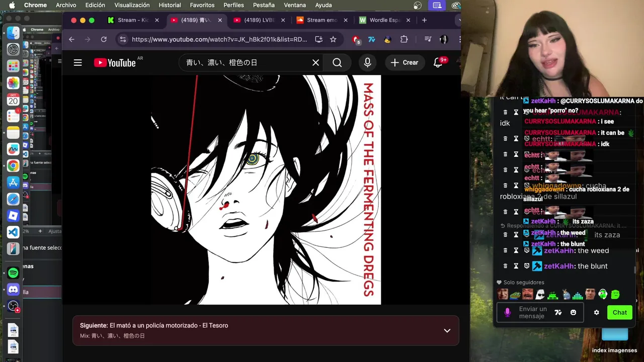Open the red extension with badge 5

(x=356, y=40)
